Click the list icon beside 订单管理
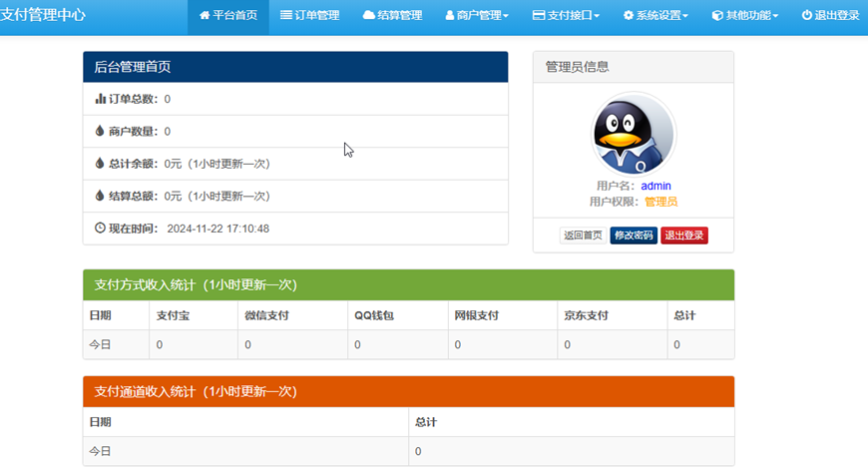This screenshot has width=868, height=474. [286, 15]
